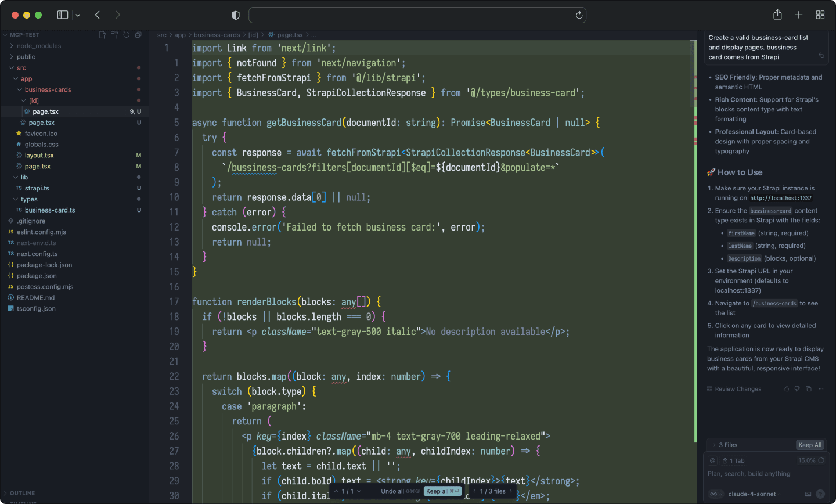The height and width of the screenshot is (504, 836).
Task: Click the attach image icon in chat input
Action: (809, 494)
